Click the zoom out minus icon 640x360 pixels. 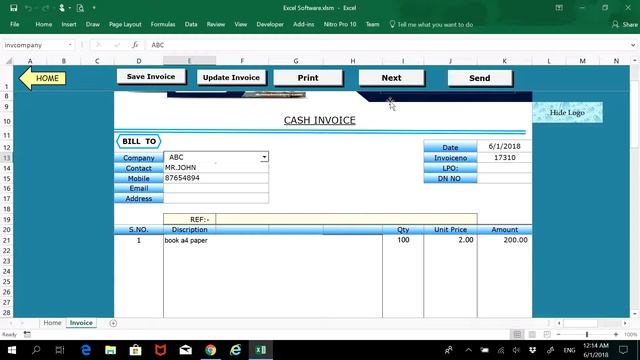tap(558, 334)
